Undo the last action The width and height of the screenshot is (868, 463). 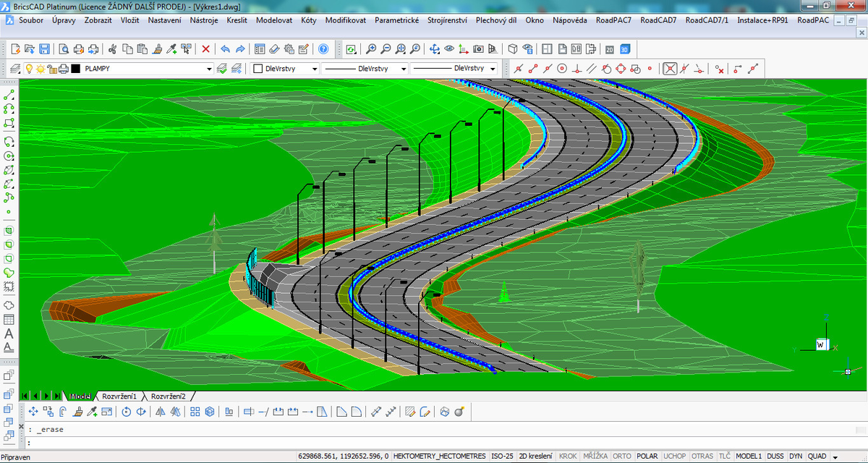225,49
